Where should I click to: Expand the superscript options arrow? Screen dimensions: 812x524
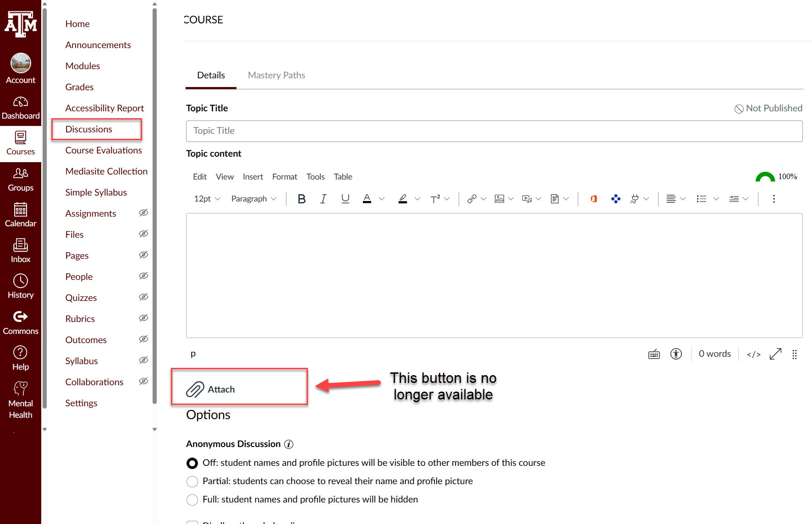447,199
